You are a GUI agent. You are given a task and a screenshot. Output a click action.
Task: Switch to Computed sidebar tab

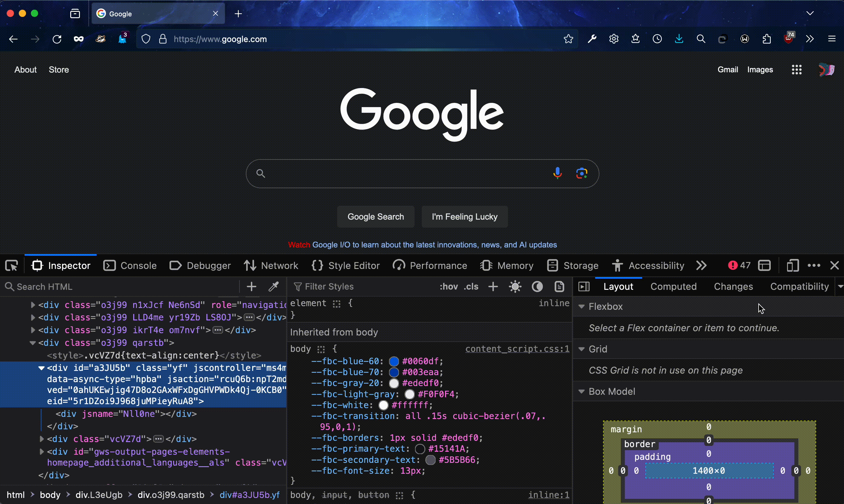point(674,287)
